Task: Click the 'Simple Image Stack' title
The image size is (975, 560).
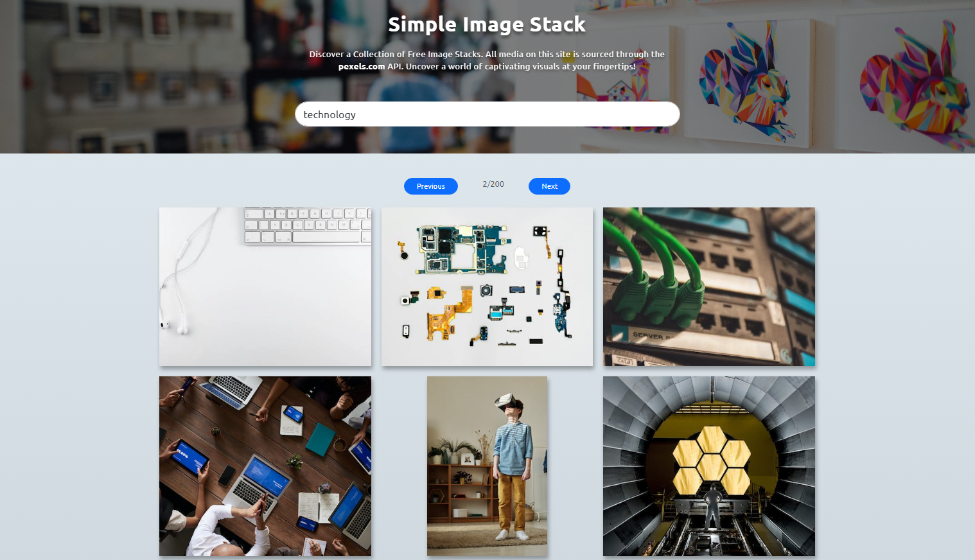Action: 487,24
